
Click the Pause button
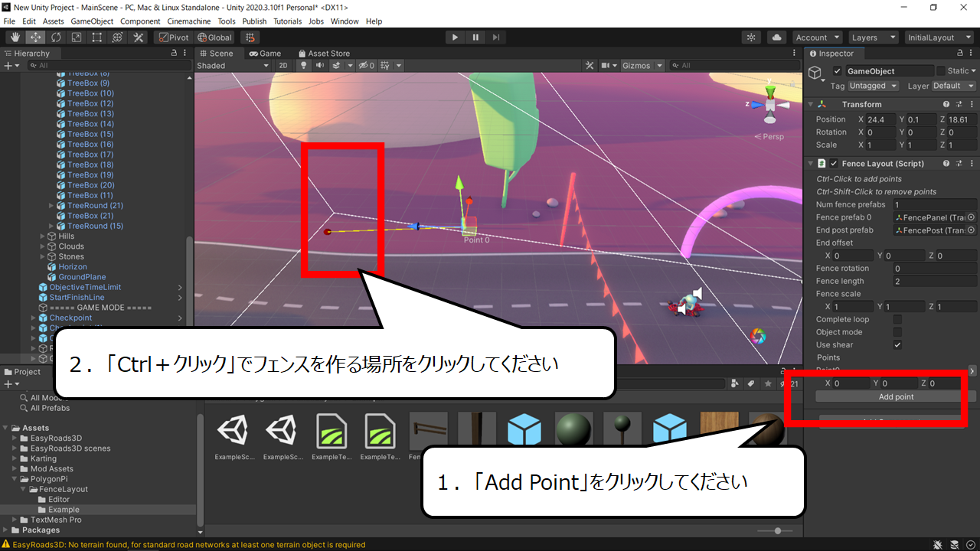[x=475, y=37]
